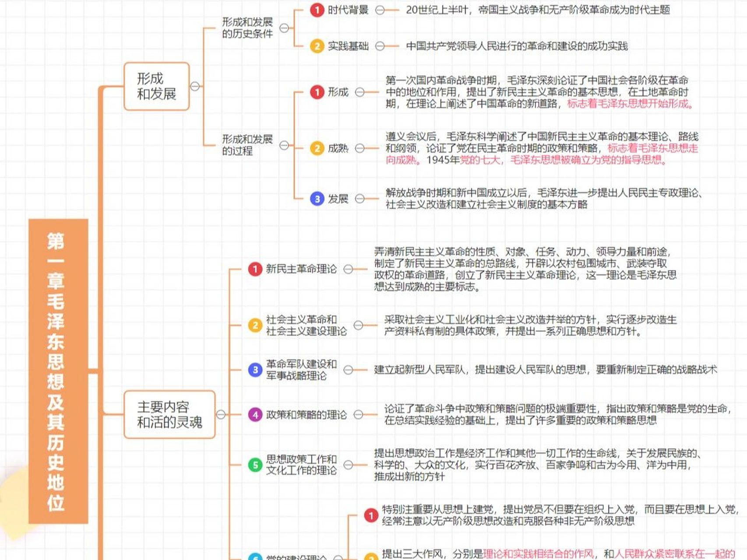This screenshot has width=747, height=560.
Task: Select the green ⑤ badge next to 思想政策工作和文化工作的理论
Action: tap(255, 465)
